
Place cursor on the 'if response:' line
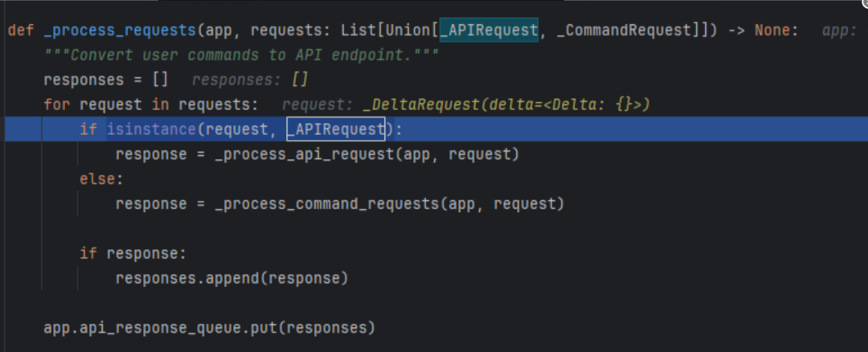tap(133, 253)
